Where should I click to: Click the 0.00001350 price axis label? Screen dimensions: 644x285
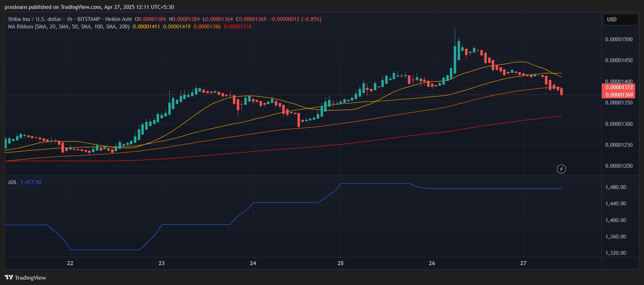point(619,103)
